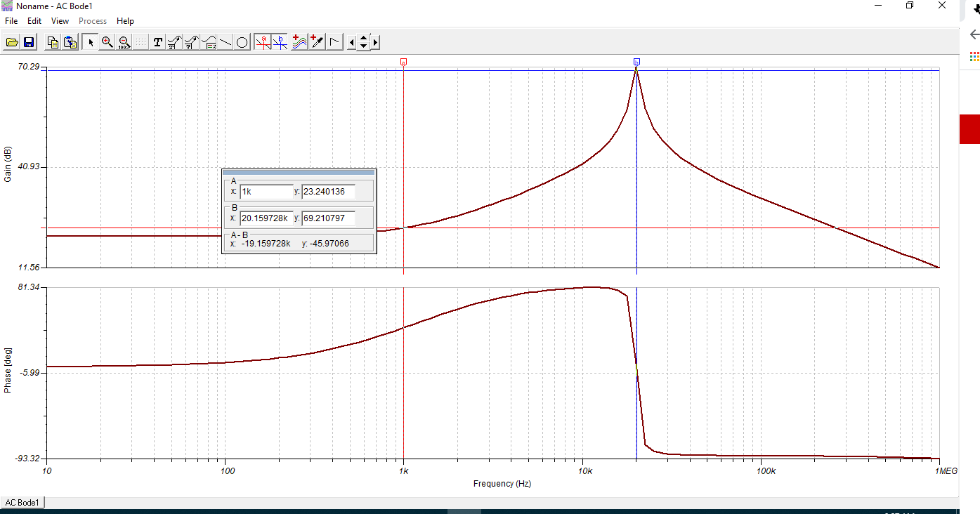
Task: Click the left arrow toolbar button
Action: coord(352,42)
